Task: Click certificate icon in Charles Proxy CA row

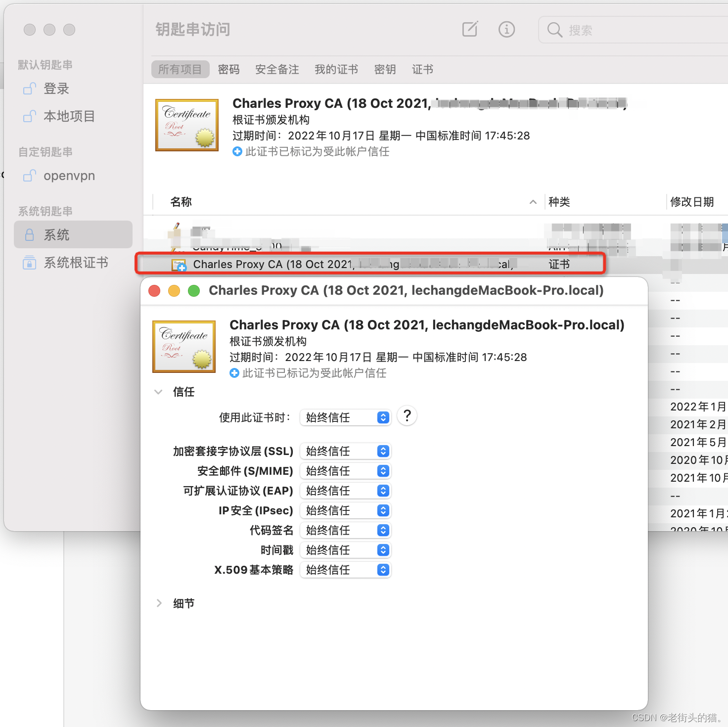Action: [179, 265]
